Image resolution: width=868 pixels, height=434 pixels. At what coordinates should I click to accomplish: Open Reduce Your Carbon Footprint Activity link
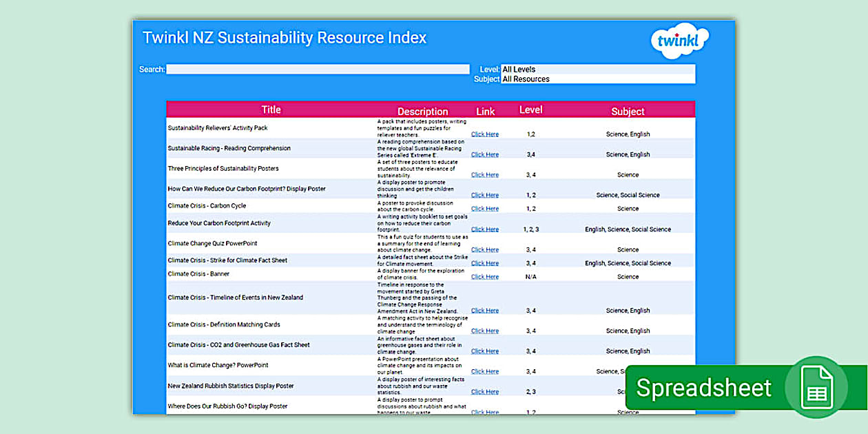484,229
